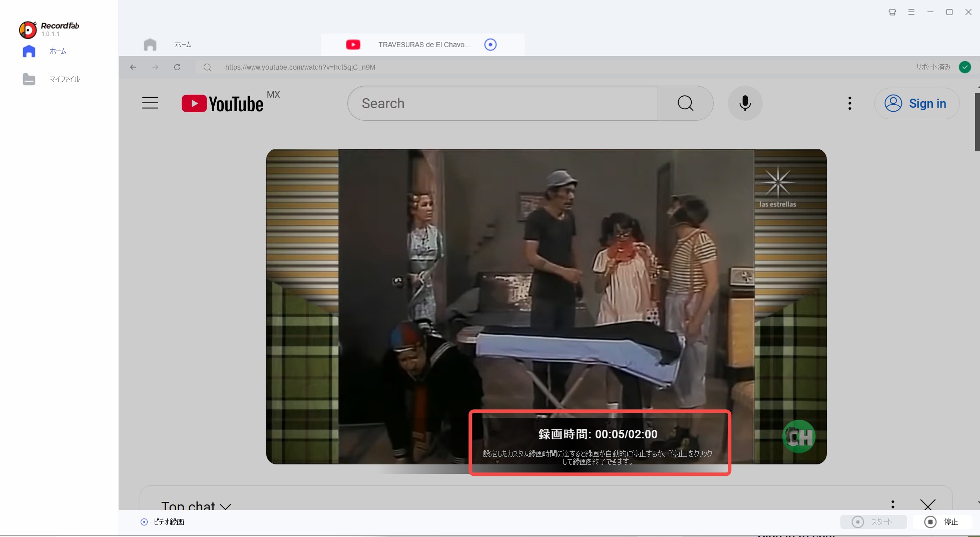Click the YouTube favicon in the tab
Image resolution: width=980 pixels, height=537 pixels.
[353, 45]
